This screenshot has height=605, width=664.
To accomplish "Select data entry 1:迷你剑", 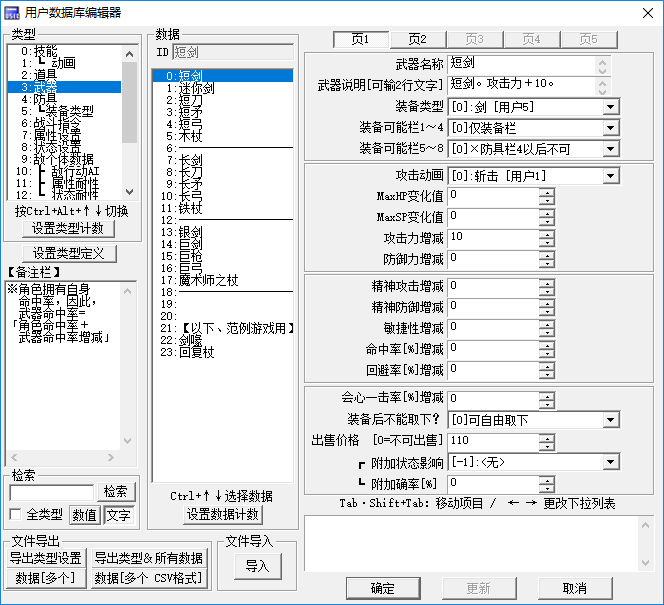I will click(x=223, y=88).
